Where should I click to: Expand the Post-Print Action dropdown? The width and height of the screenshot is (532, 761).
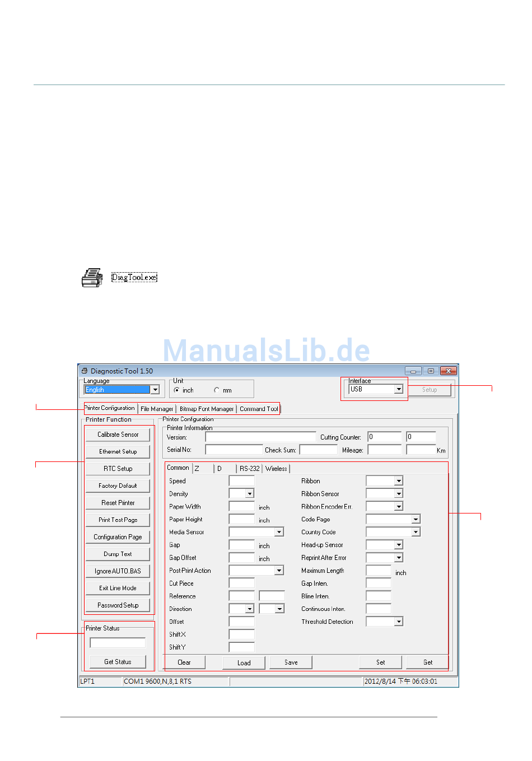tap(279, 570)
